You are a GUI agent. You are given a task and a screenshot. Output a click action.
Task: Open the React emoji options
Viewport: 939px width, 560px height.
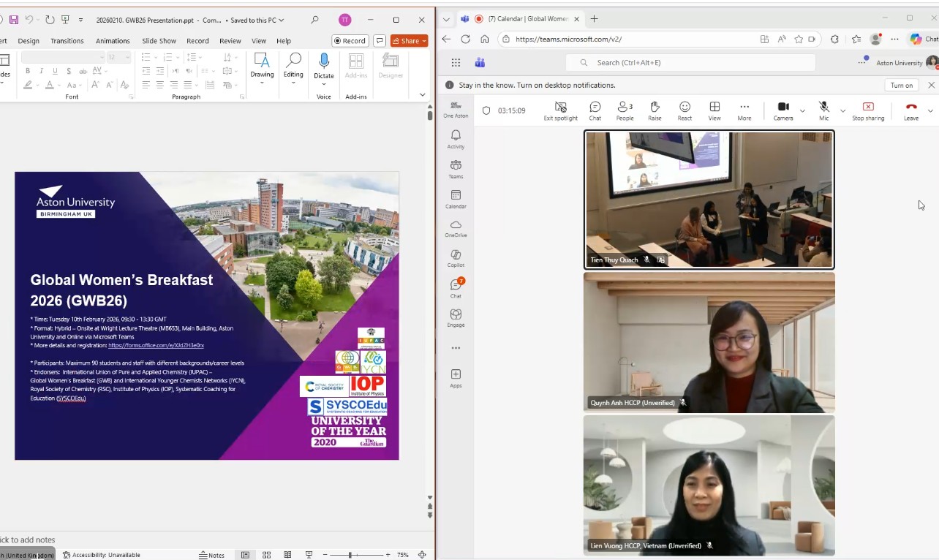[685, 110]
